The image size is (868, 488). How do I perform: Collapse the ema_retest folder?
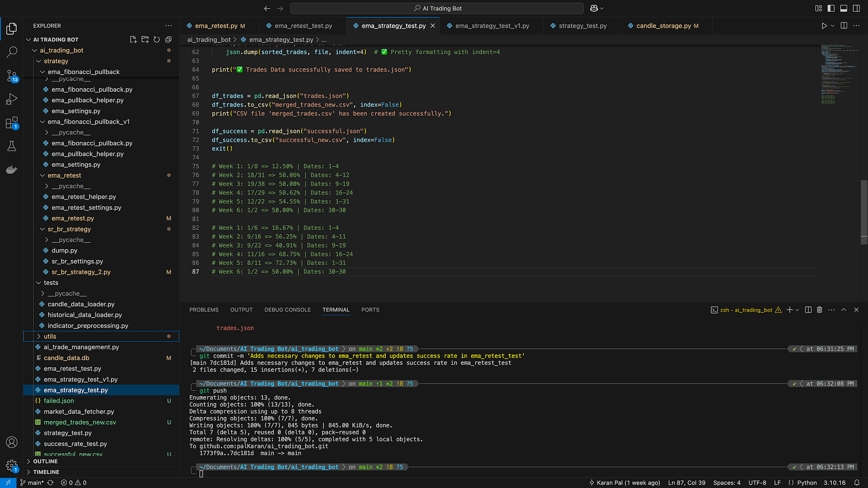(x=43, y=176)
